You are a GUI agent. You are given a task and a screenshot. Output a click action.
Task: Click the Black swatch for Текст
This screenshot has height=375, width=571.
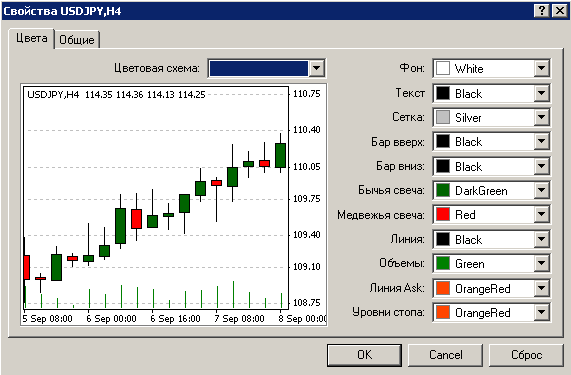443,93
